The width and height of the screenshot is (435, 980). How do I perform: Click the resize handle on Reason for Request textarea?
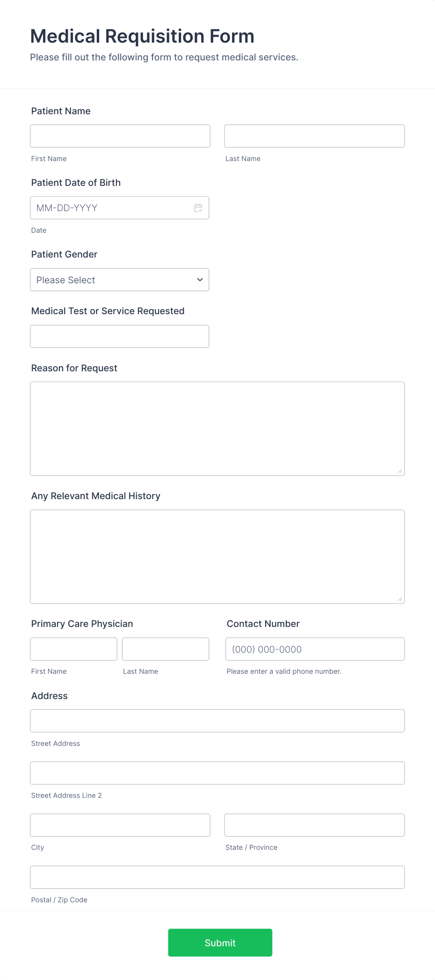click(x=400, y=471)
